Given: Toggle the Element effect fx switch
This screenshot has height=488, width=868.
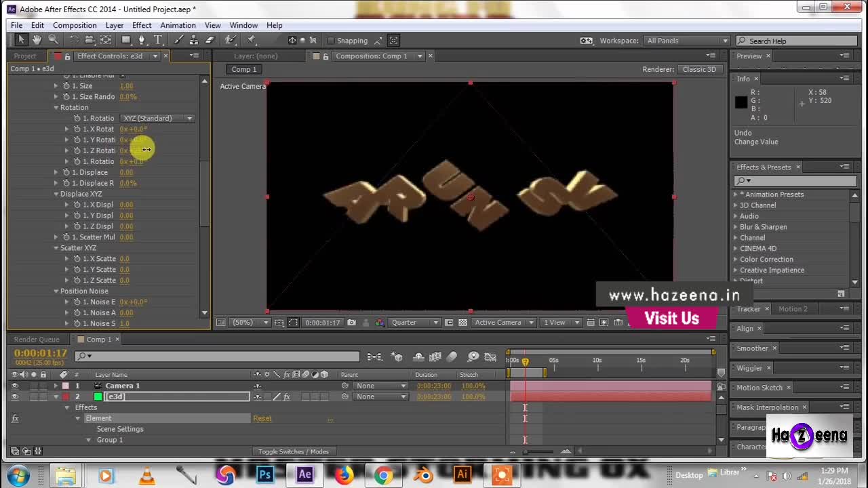Looking at the screenshot, I should point(15,418).
